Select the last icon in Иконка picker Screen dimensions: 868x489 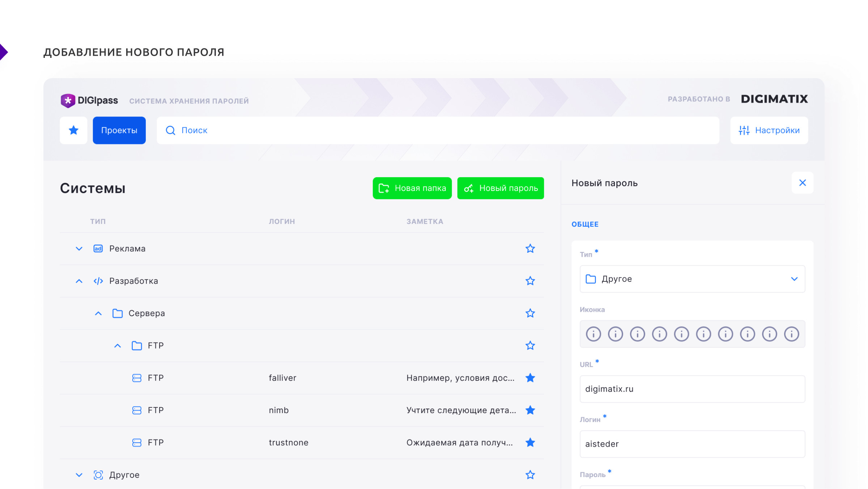pos(791,334)
